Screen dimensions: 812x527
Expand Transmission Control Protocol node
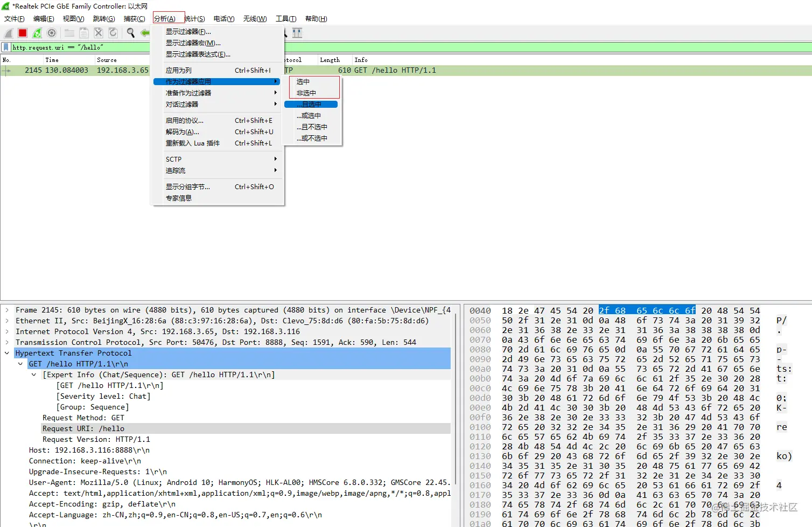tap(7, 342)
